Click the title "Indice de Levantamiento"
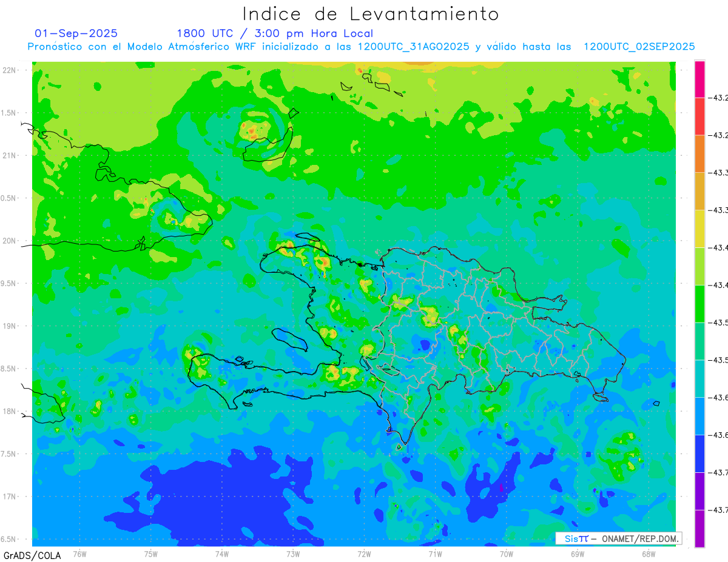This screenshot has width=728, height=562. 371,13
